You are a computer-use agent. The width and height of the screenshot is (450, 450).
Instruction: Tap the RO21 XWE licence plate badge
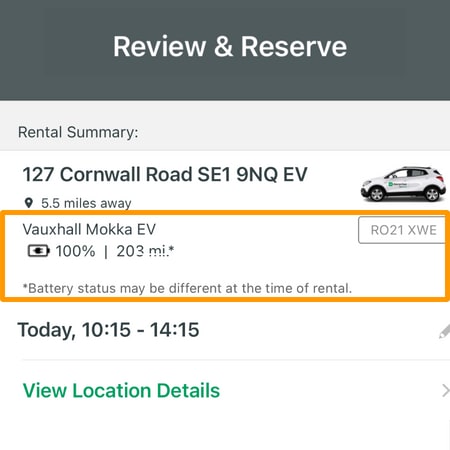tap(403, 230)
